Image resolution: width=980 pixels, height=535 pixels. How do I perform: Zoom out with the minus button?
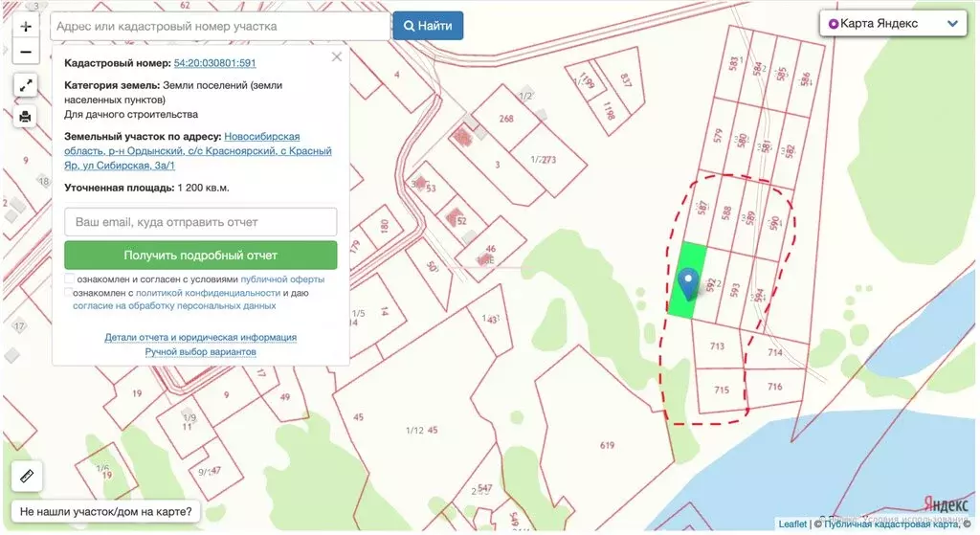tap(26, 52)
